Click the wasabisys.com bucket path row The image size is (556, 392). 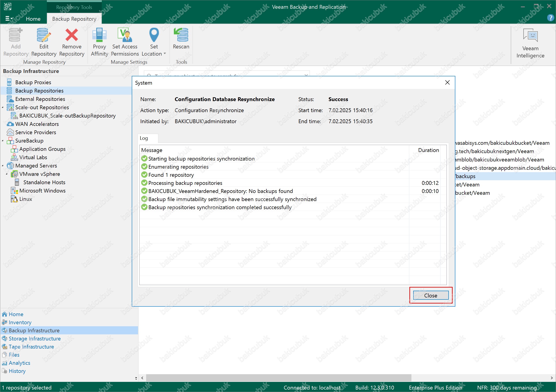[505, 143]
